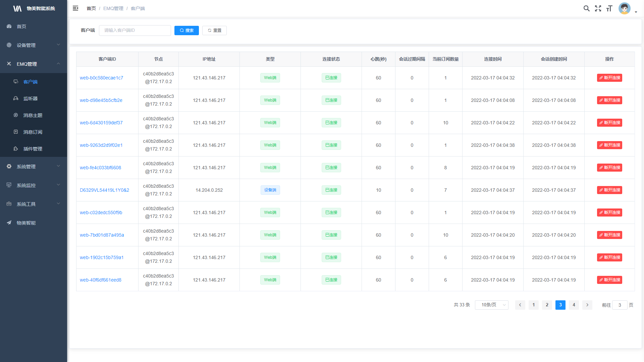Click the search magnifier icon in header

click(x=586, y=8)
